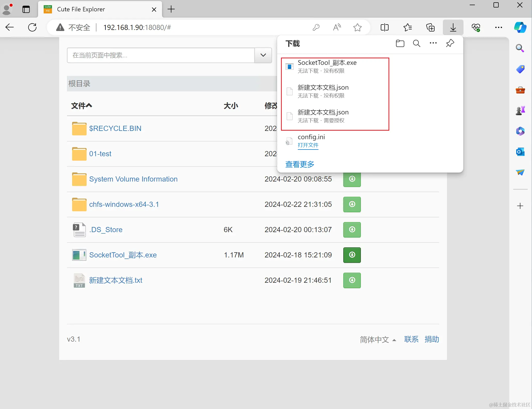Add this page to favorites star
Viewport: 532px width, 409px height.
(358, 27)
